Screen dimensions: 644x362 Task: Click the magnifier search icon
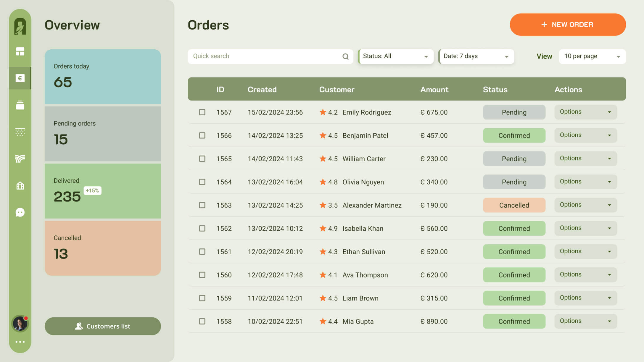point(345,56)
